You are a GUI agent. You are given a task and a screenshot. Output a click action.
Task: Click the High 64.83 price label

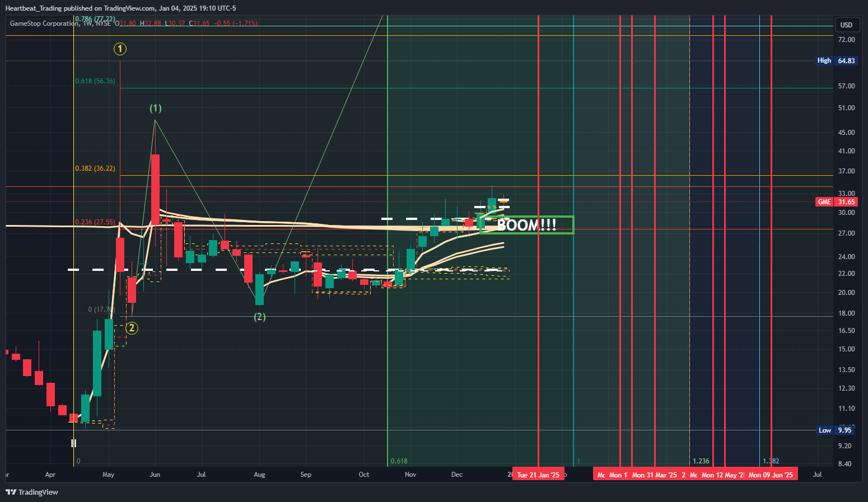point(836,60)
